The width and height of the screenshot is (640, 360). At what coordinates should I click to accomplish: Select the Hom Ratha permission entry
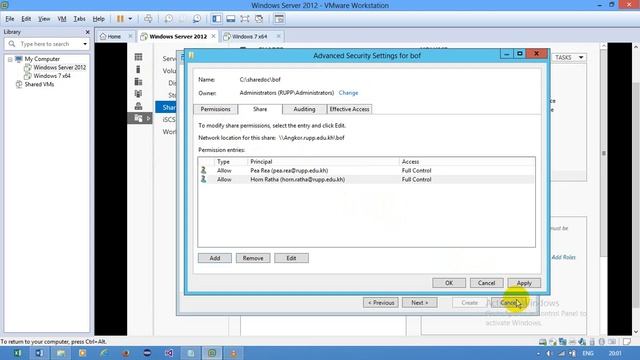(367, 180)
